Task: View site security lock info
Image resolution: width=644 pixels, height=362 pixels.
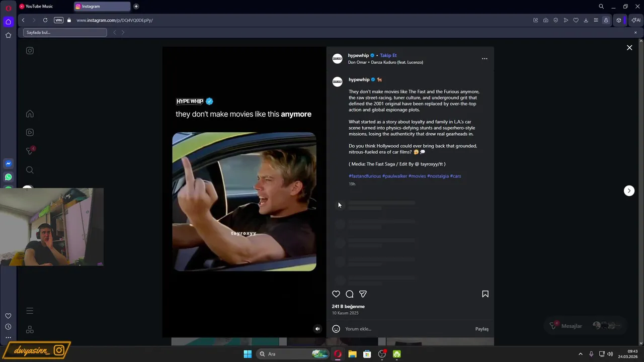Action: point(69,20)
